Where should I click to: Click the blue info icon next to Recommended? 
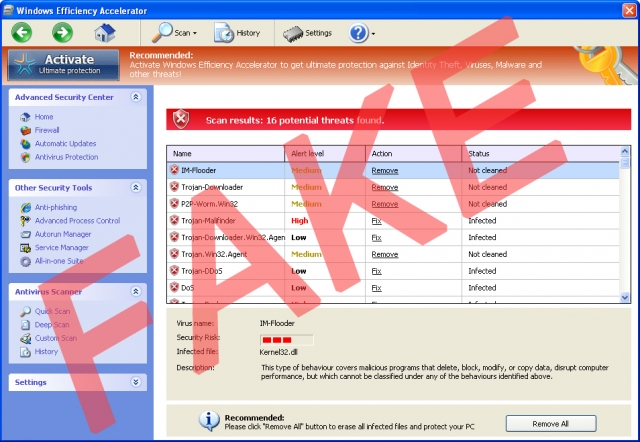(x=209, y=420)
